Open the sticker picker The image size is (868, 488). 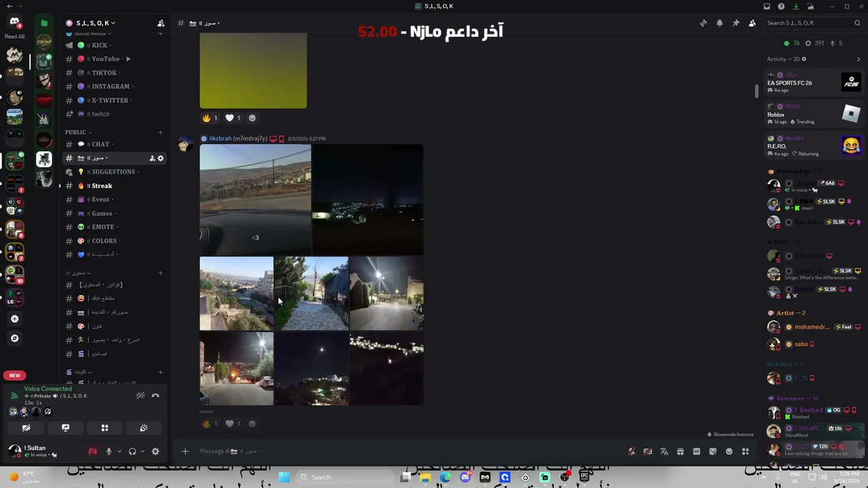[x=713, y=451]
